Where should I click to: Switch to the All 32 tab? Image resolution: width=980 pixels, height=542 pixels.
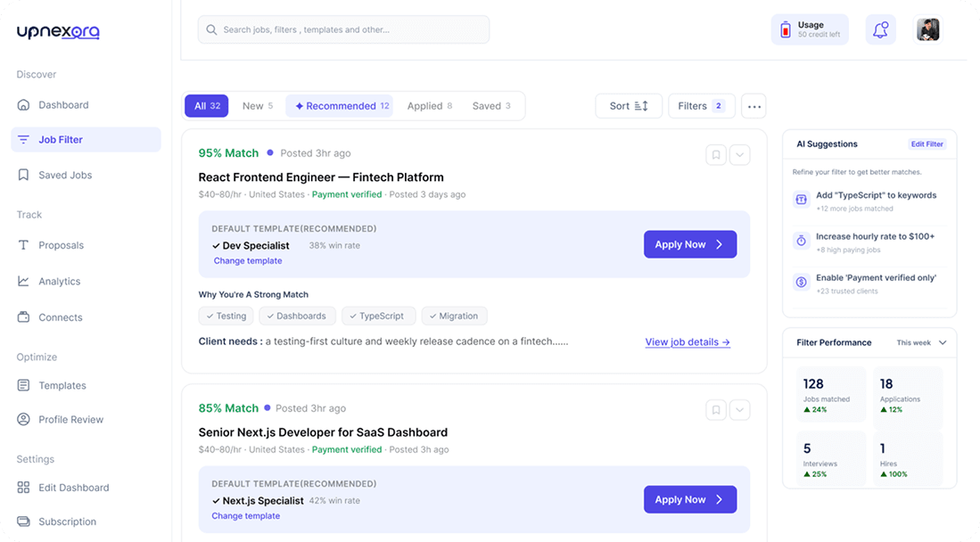(206, 106)
